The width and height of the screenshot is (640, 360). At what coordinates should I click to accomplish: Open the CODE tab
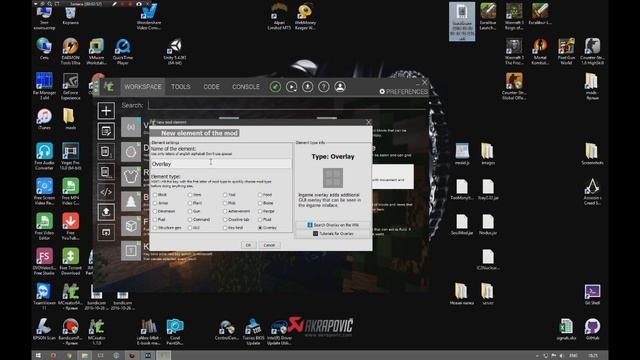click(211, 87)
